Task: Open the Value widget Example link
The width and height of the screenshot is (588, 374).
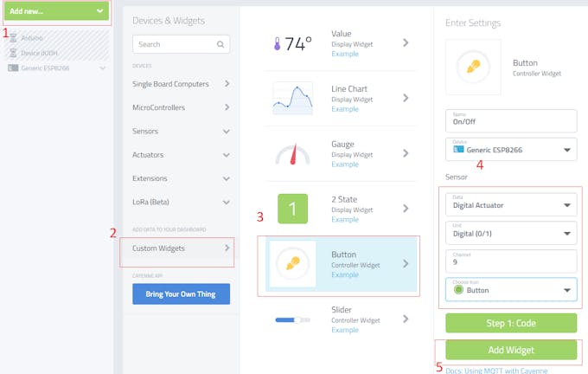Action: [345, 54]
